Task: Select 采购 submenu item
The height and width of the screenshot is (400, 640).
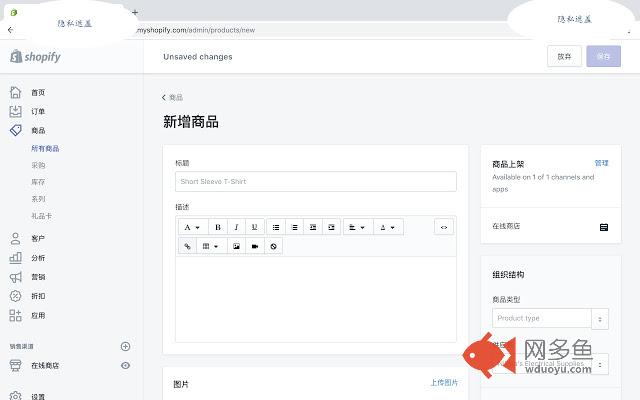Action: [38, 165]
